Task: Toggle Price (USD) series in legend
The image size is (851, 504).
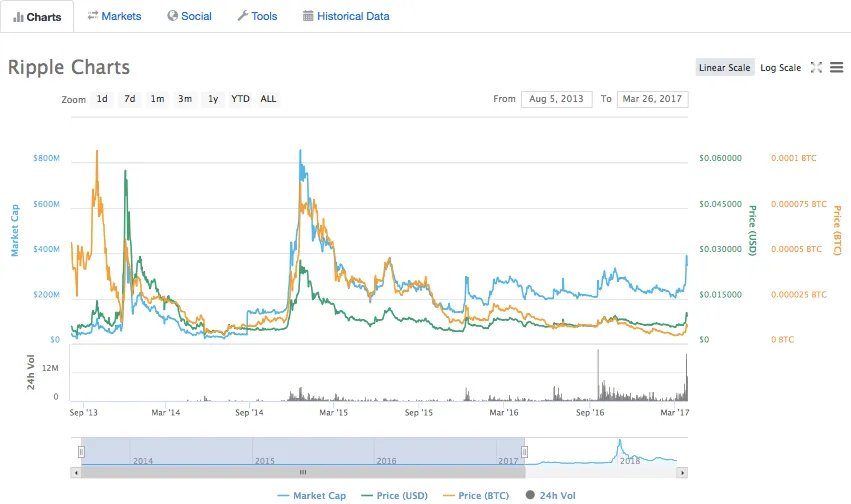Action: (x=395, y=495)
